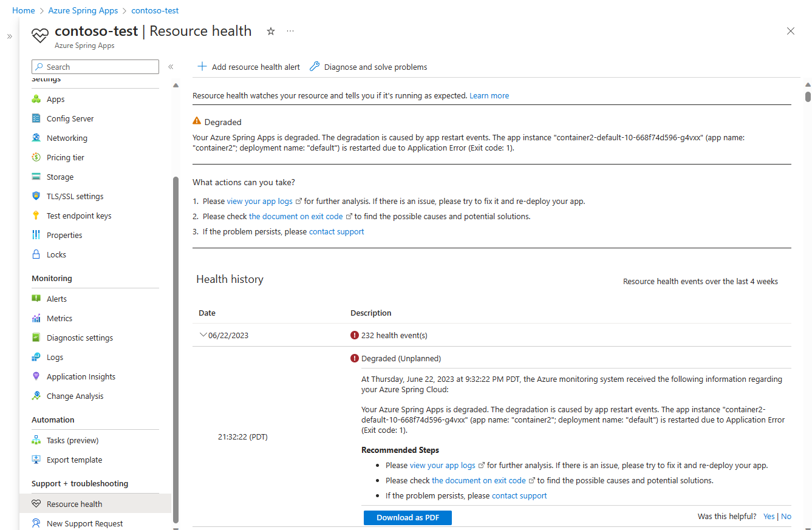
Task: Open the Learn more link
Action: pos(489,96)
